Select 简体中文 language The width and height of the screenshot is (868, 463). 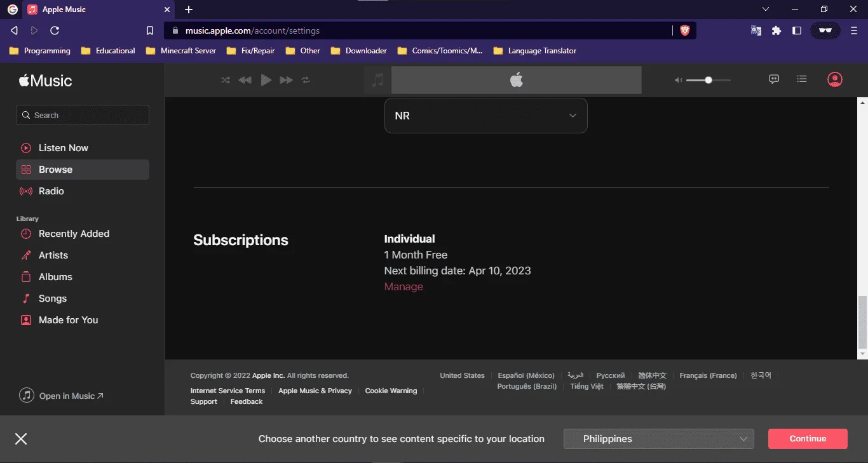652,375
